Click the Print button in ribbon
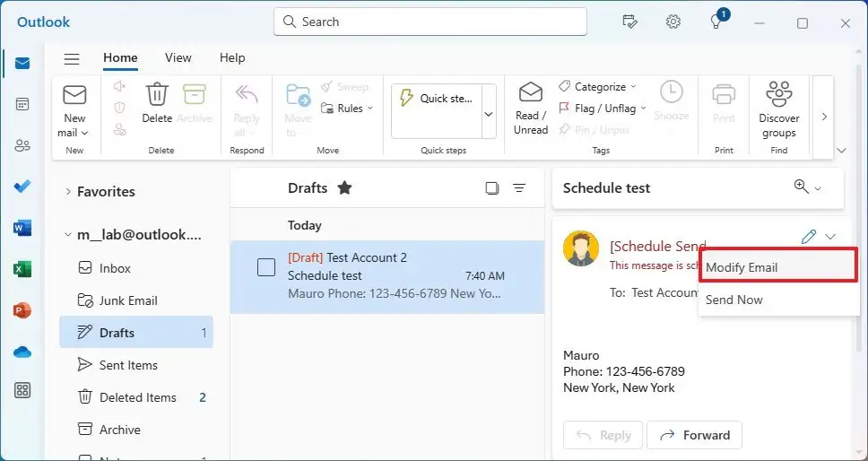This screenshot has height=461, width=868. click(724, 103)
